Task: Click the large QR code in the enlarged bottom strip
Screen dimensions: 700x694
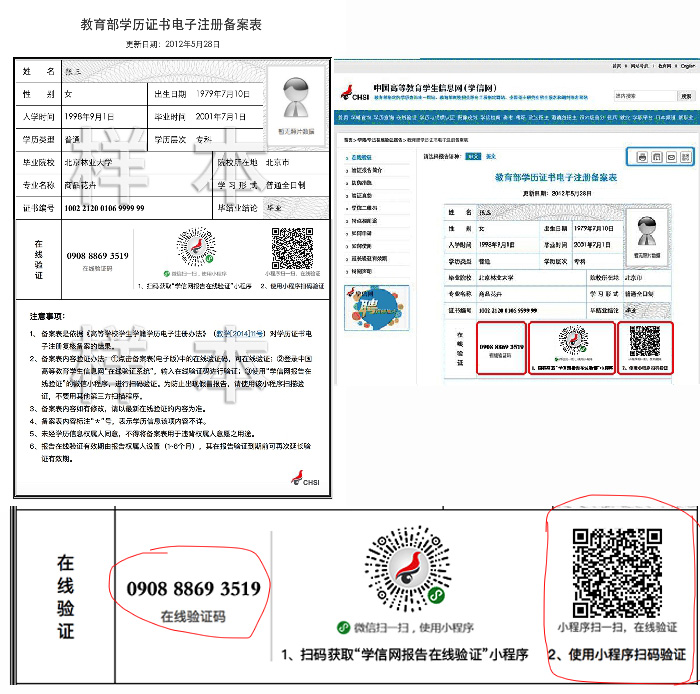Action: [617, 573]
